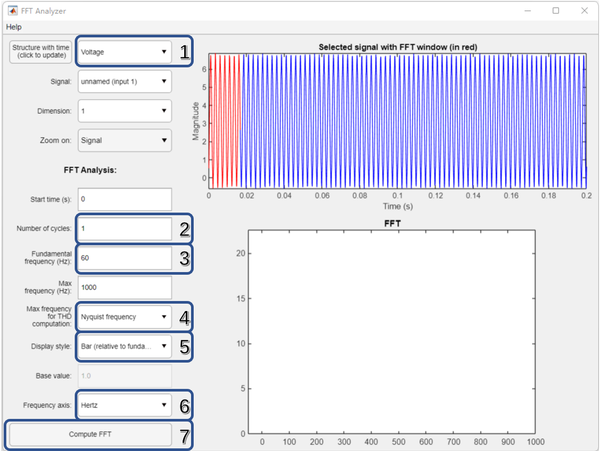Open the Zoom on dropdown
Viewport: 600px width, 451px height.
pyautogui.click(x=124, y=140)
